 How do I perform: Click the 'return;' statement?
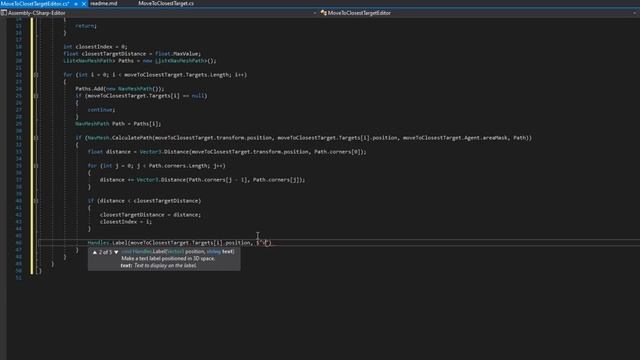86,26
